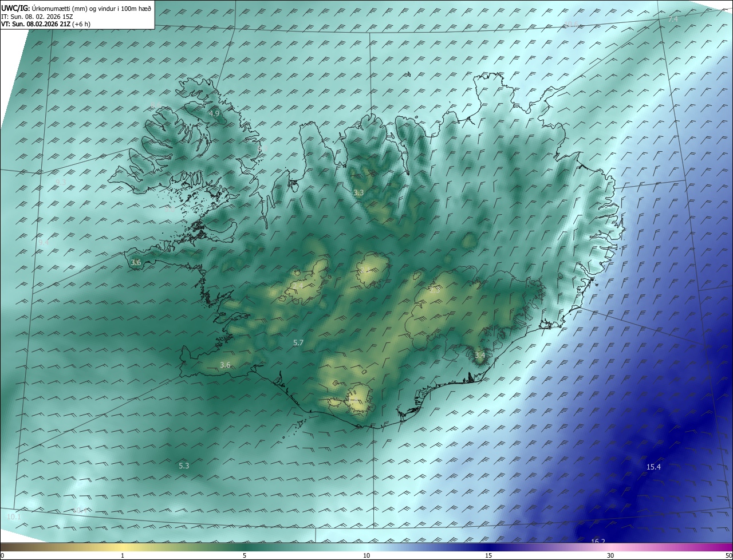The image size is (733, 560).
Task: Click the 15 tick label on the color scale
Action: coord(488,555)
